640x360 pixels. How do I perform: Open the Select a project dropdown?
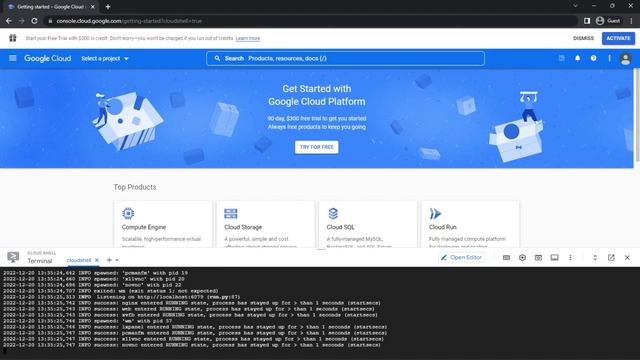(105, 58)
